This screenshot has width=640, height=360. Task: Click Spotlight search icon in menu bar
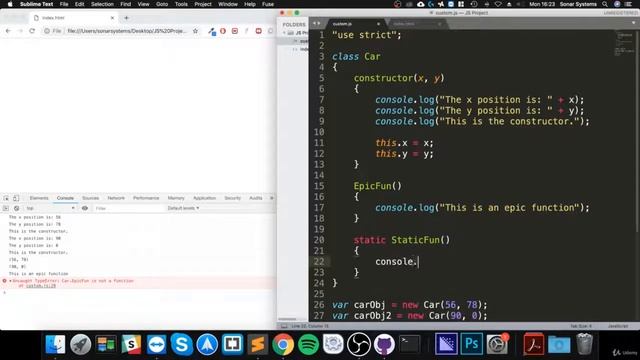click(605, 4)
